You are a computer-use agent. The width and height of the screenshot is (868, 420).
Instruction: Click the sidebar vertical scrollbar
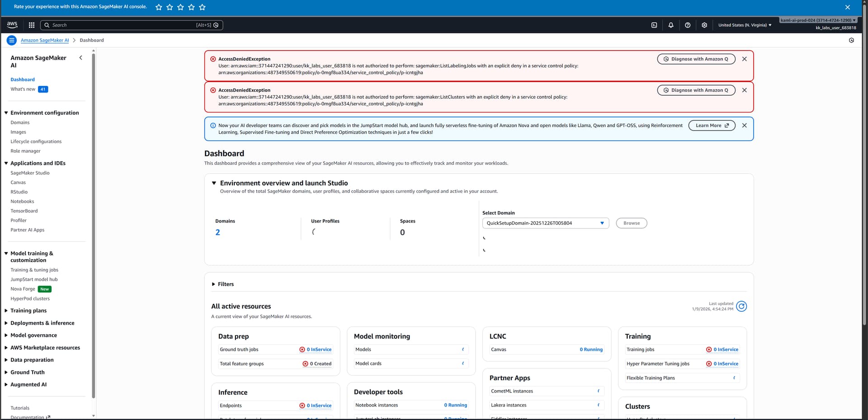point(94,226)
